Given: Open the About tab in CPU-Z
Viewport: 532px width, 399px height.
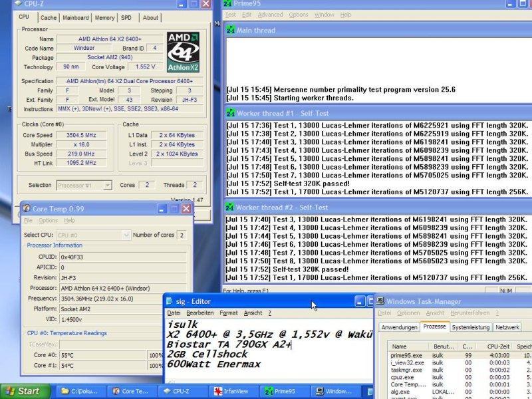Looking at the screenshot, I should tap(150, 18).
